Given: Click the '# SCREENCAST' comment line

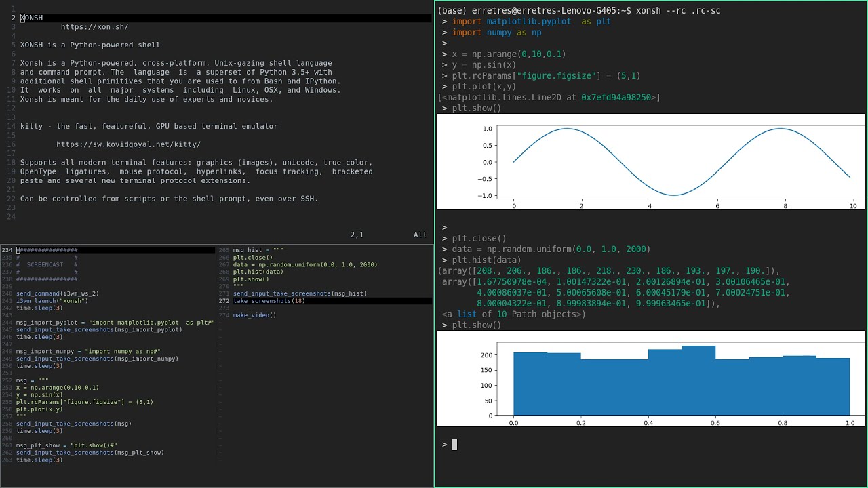Looking at the screenshot, I should pos(47,265).
